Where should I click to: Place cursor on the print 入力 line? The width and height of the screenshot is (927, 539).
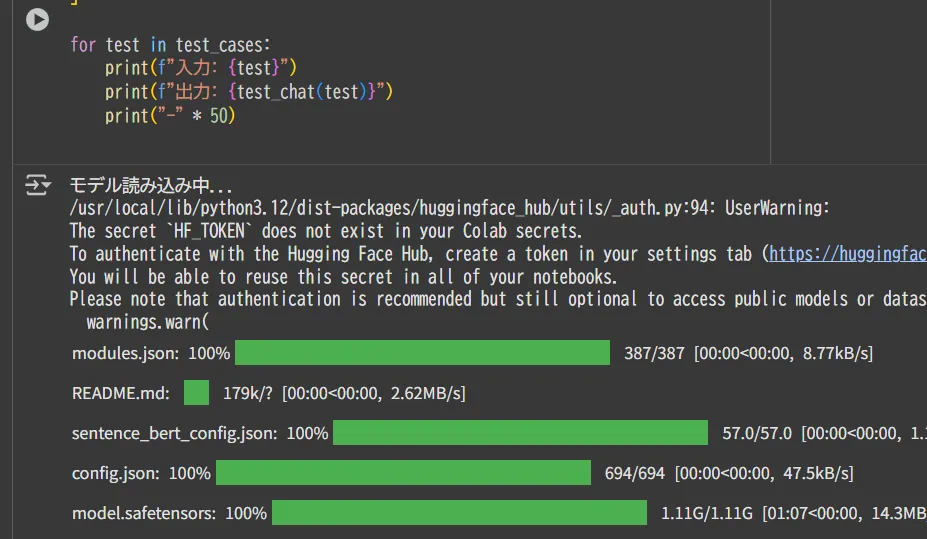point(201,68)
